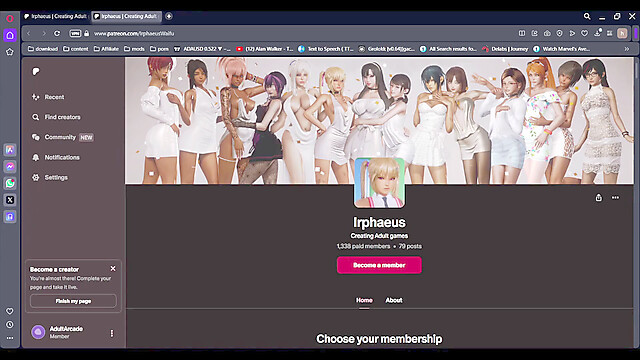Open the browser tab search magnifier

click(587, 16)
